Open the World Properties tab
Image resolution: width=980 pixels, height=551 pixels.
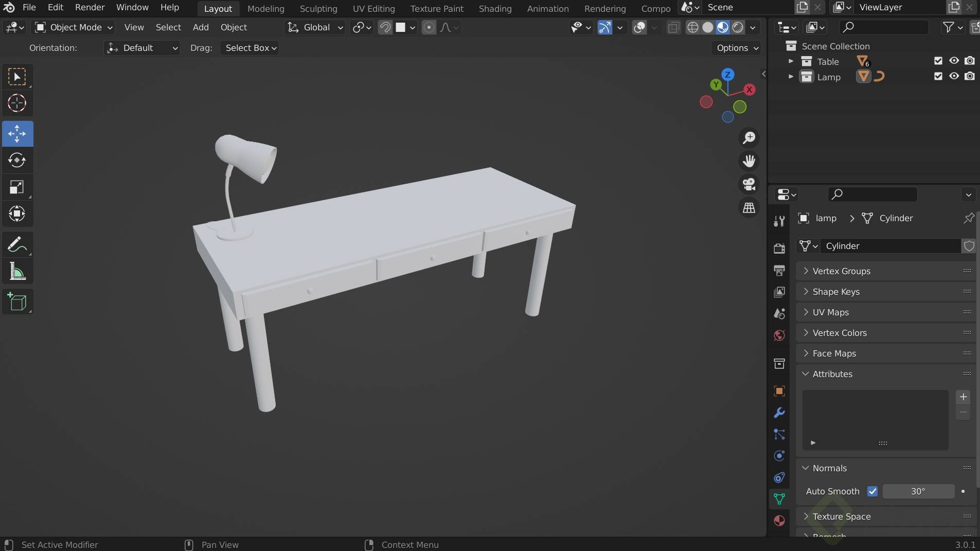pyautogui.click(x=779, y=335)
